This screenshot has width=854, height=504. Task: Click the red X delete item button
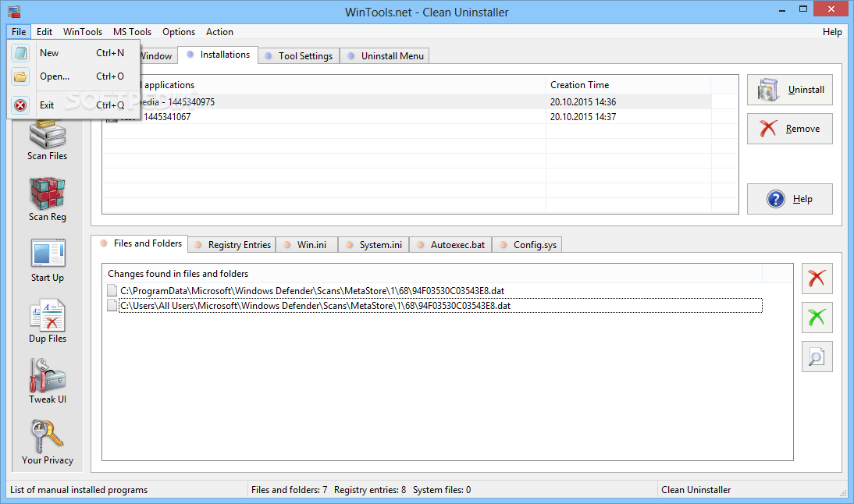click(817, 278)
